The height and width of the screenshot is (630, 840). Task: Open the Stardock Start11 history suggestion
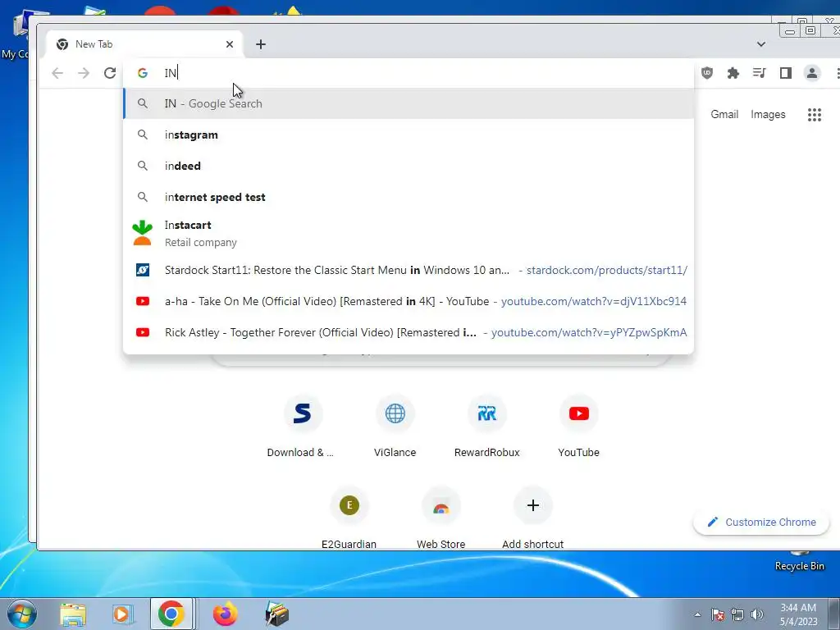pos(409,270)
